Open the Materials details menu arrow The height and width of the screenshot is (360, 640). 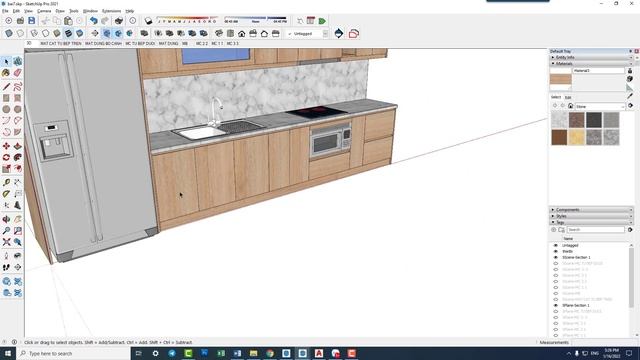pyautogui.click(x=630, y=106)
